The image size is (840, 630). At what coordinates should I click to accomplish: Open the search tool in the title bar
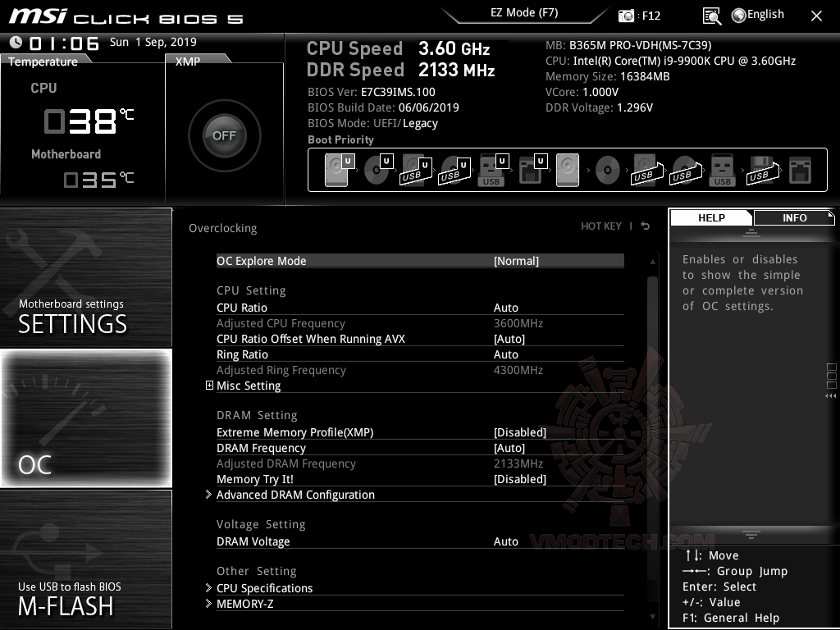click(x=712, y=15)
